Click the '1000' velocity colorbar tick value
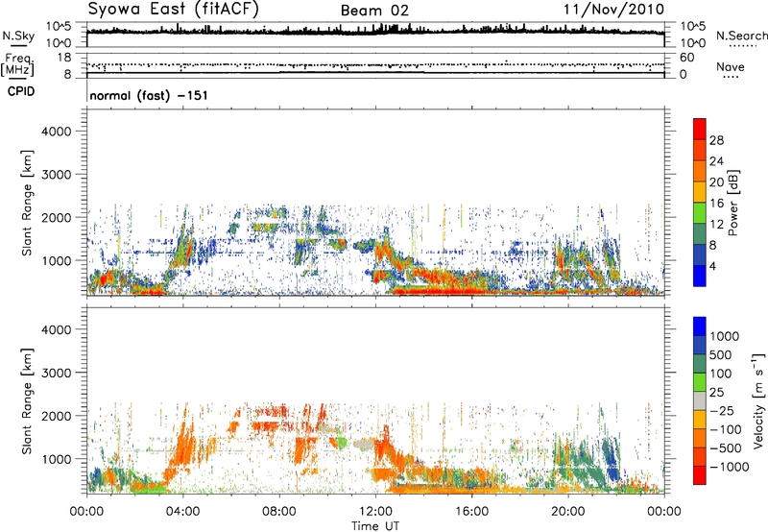 click(724, 336)
